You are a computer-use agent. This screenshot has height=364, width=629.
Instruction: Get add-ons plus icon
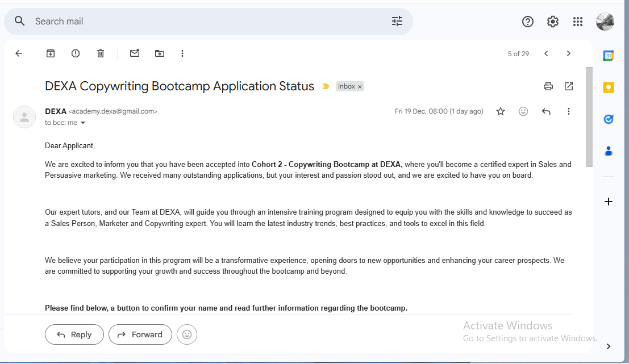point(608,202)
